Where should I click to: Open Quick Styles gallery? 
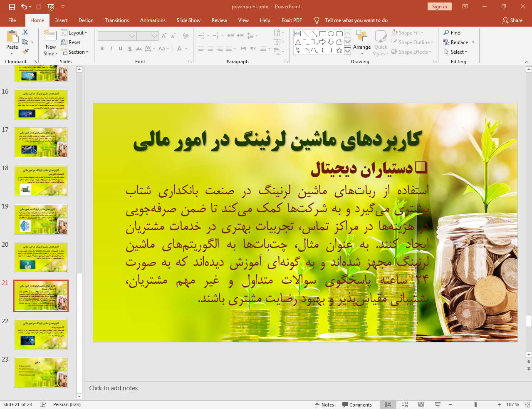click(x=381, y=42)
